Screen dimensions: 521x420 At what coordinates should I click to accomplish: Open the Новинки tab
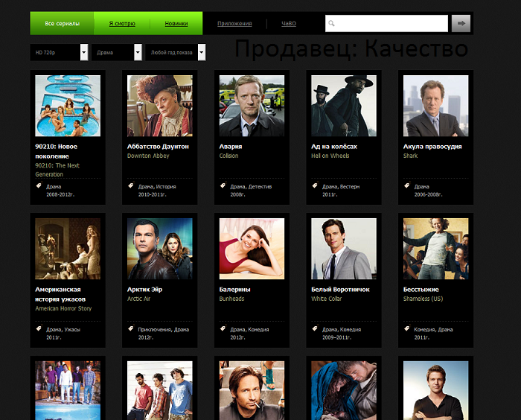point(176,24)
